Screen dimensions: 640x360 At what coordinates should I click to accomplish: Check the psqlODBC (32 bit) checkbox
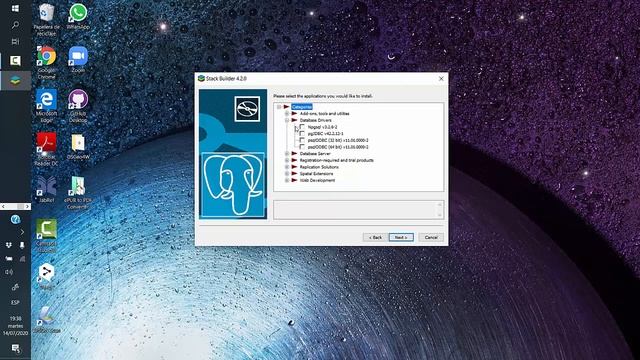302,140
